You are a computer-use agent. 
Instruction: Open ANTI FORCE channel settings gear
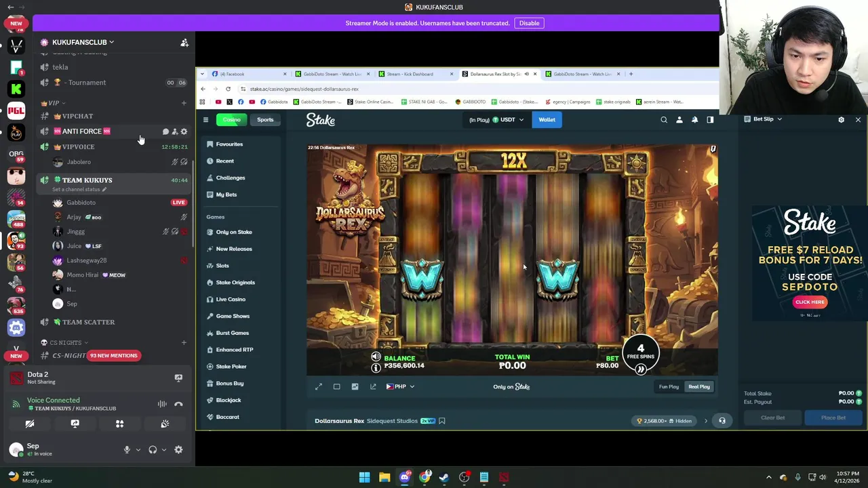point(184,131)
